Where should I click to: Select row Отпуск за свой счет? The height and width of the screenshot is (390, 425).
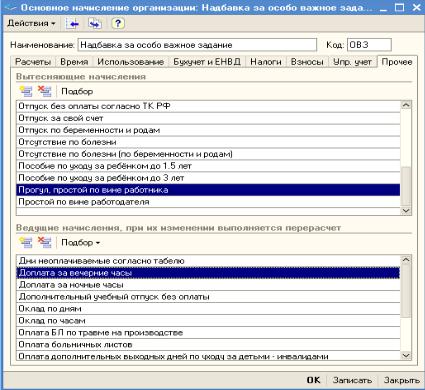coord(208,118)
